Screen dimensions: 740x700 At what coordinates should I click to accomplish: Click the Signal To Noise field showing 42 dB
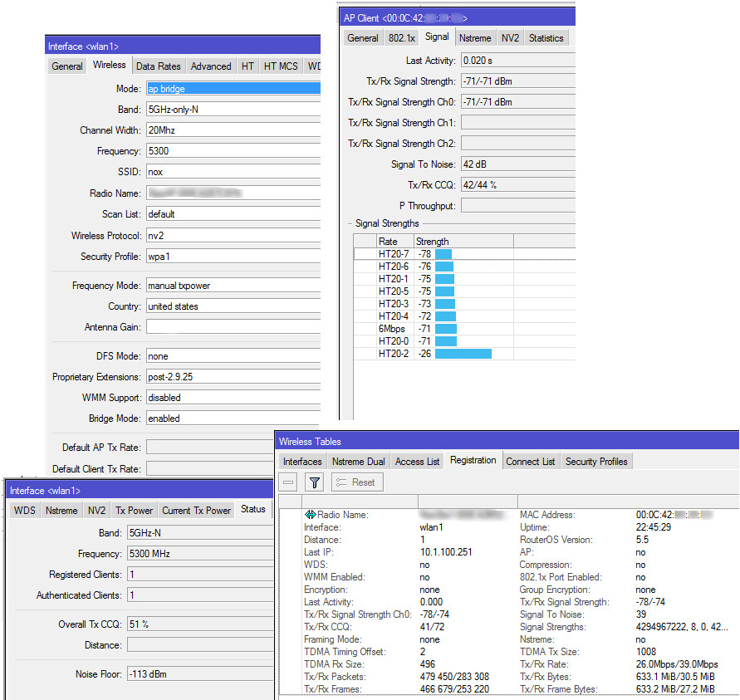[x=517, y=164]
